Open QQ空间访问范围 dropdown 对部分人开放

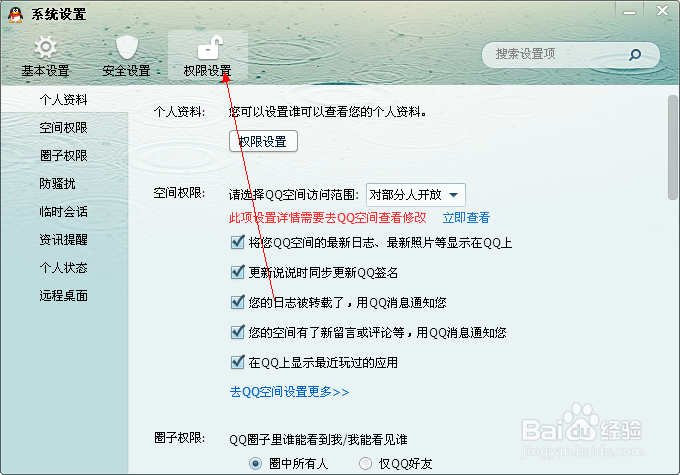coord(415,195)
